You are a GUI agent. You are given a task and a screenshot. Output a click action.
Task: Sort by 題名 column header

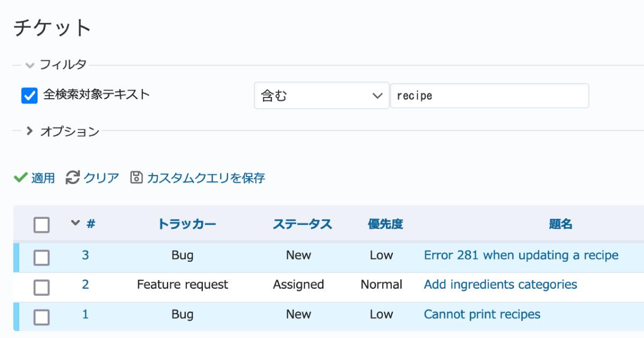tap(560, 224)
